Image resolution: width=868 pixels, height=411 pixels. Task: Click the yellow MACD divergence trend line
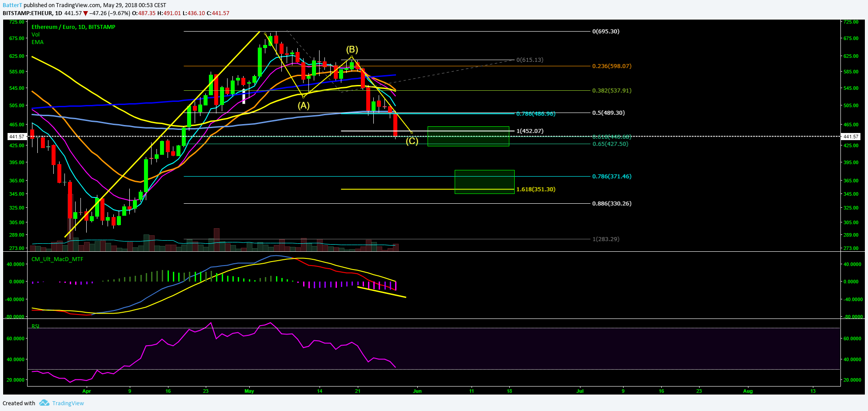[x=382, y=292]
